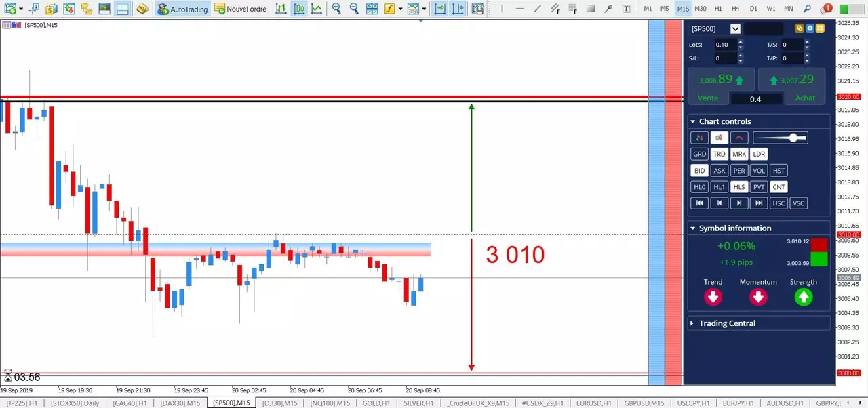This screenshot has height=408, width=868.
Task: Toggle the PVT chart control
Action: click(x=759, y=187)
